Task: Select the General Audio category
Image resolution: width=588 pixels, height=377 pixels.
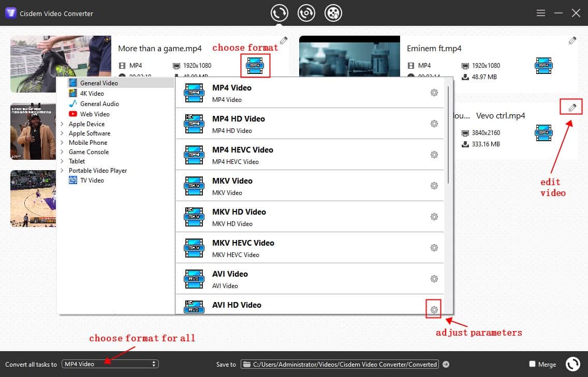Action: [x=98, y=103]
